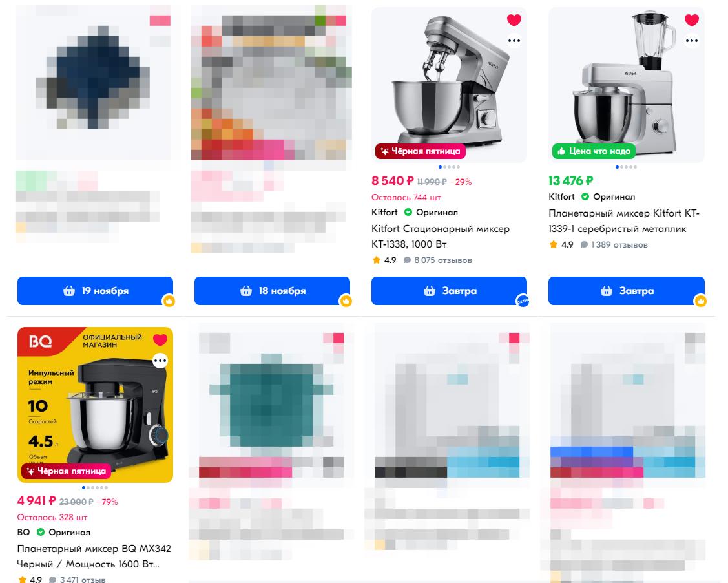Add to cart with 19 ноября delivery
728x583 pixels.
pos(95,291)
